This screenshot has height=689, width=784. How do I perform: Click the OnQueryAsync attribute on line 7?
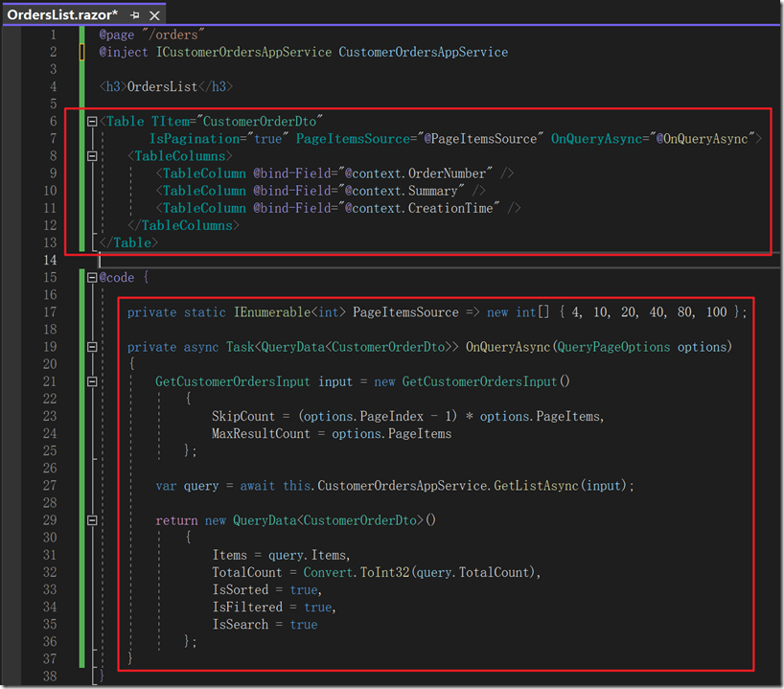tap(596, 139)
